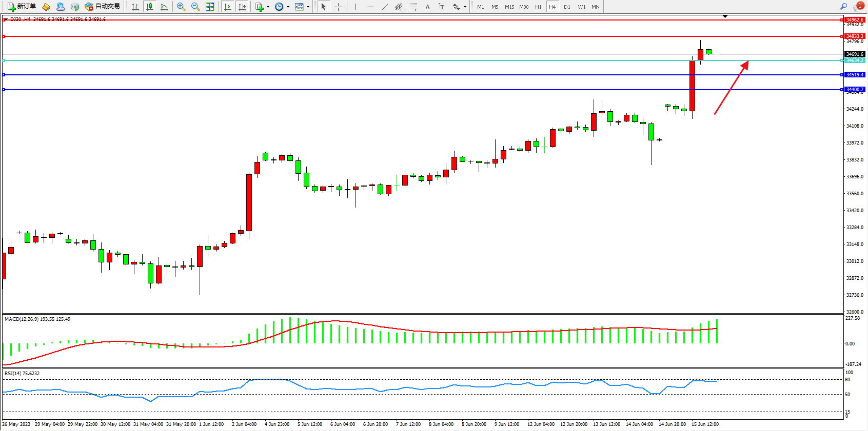Image resolution: width=868 pixels, height=431 pixels.
Task: Switch chart to bar chart mode
Action: pyautogui.click(x=135, y=7)
